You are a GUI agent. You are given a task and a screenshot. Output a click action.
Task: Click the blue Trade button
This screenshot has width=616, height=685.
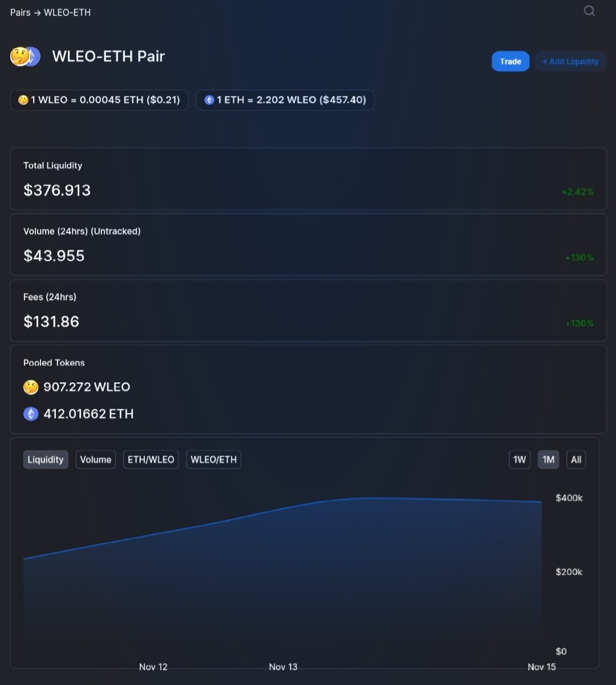[510, 62]
